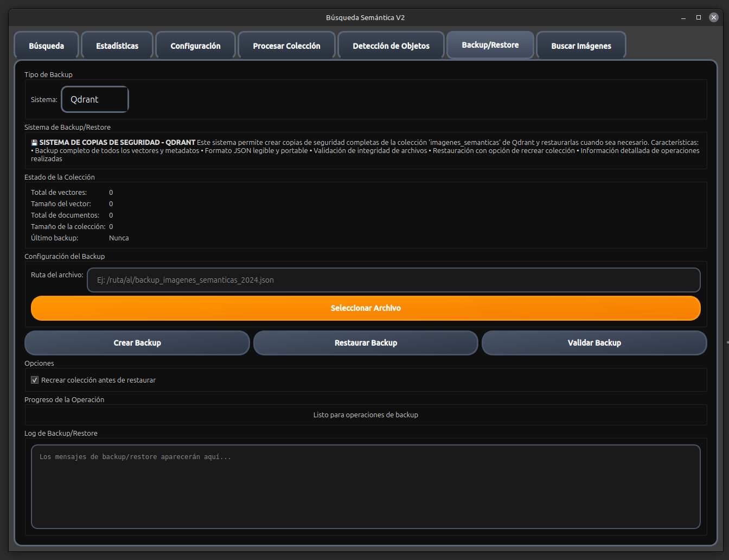The image size is (729, 560).
Task: Click the Último backup value showing Nunca
Action: click(119, 238)
